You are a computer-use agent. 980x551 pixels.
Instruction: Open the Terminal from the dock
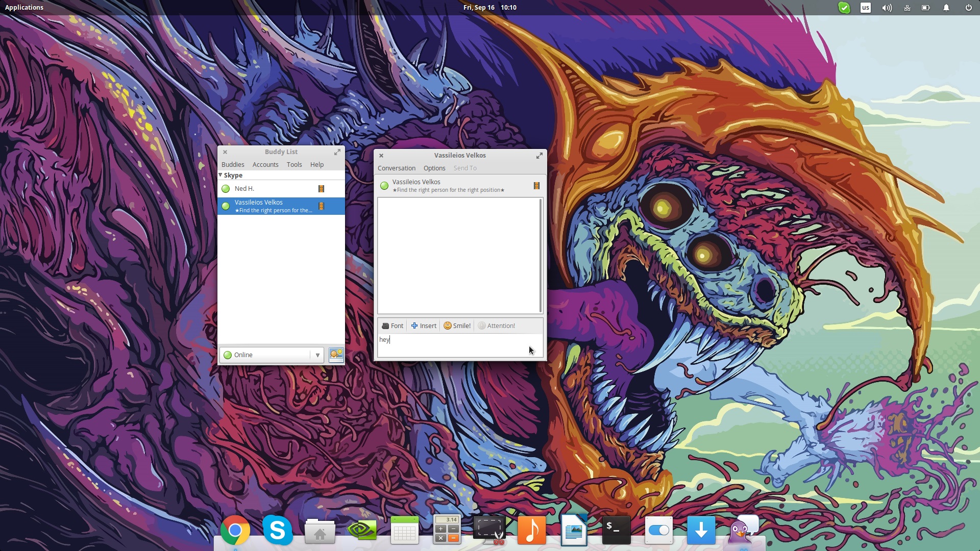tap(616, 530)
